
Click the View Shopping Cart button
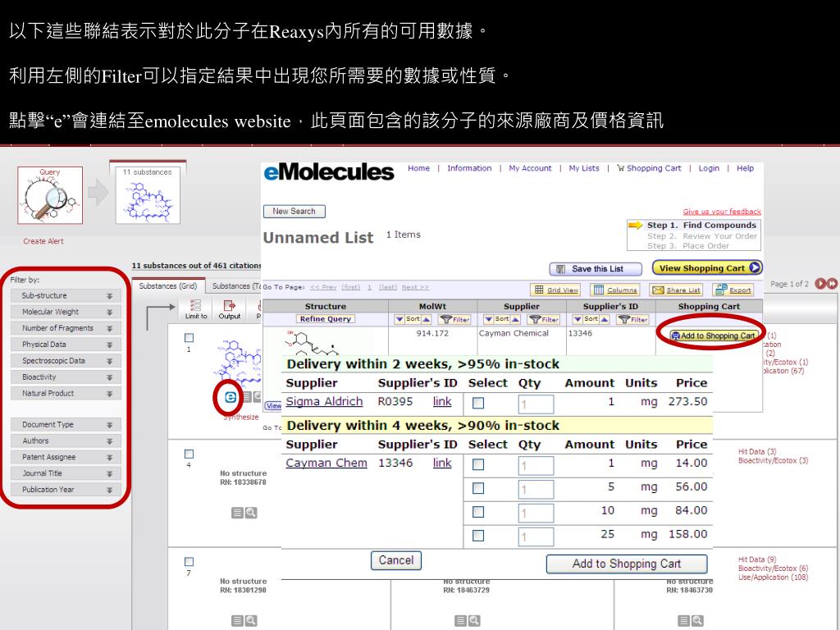click(707, 268)
